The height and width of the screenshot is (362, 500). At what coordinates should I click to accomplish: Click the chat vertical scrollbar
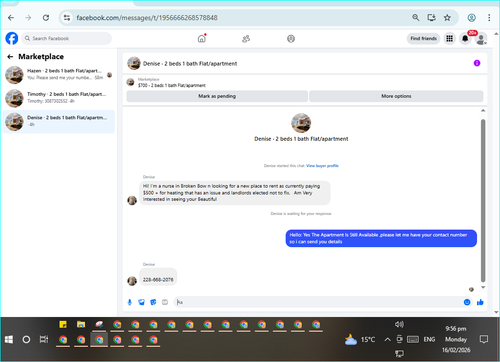point(483,200)
